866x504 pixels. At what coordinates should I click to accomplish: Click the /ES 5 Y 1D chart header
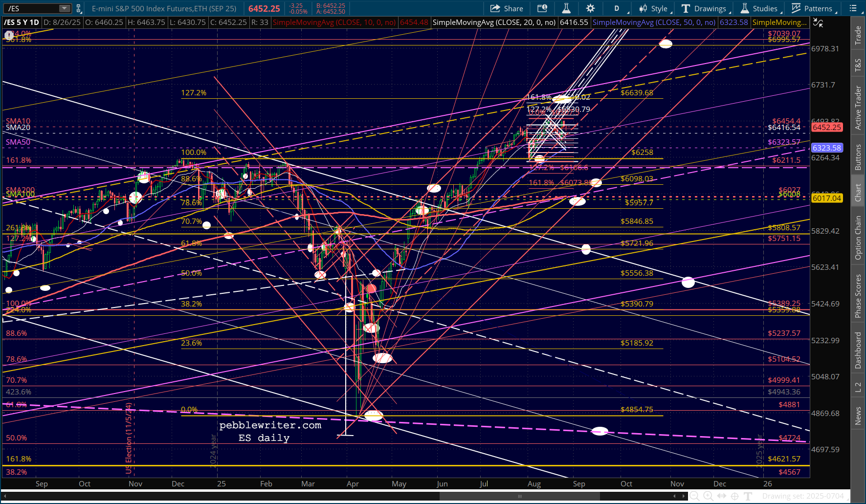tap(22, 22)
